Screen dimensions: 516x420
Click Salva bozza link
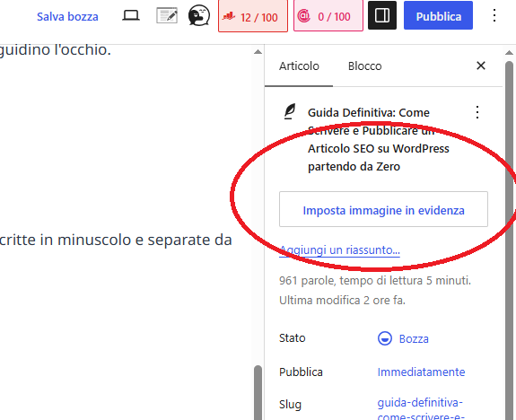point(67,16)
